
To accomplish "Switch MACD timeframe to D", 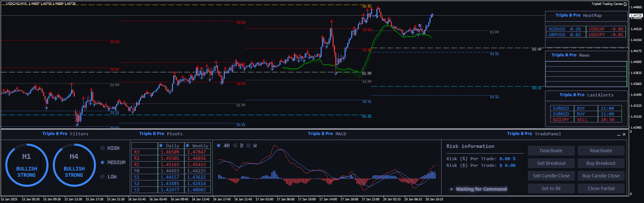I will (235, 146).
